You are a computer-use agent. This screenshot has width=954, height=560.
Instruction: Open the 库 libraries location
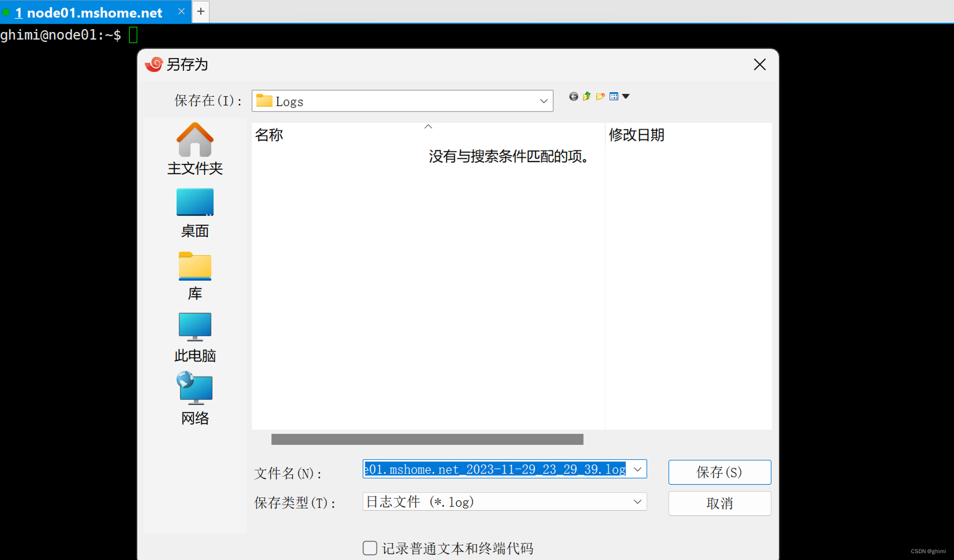195,276
